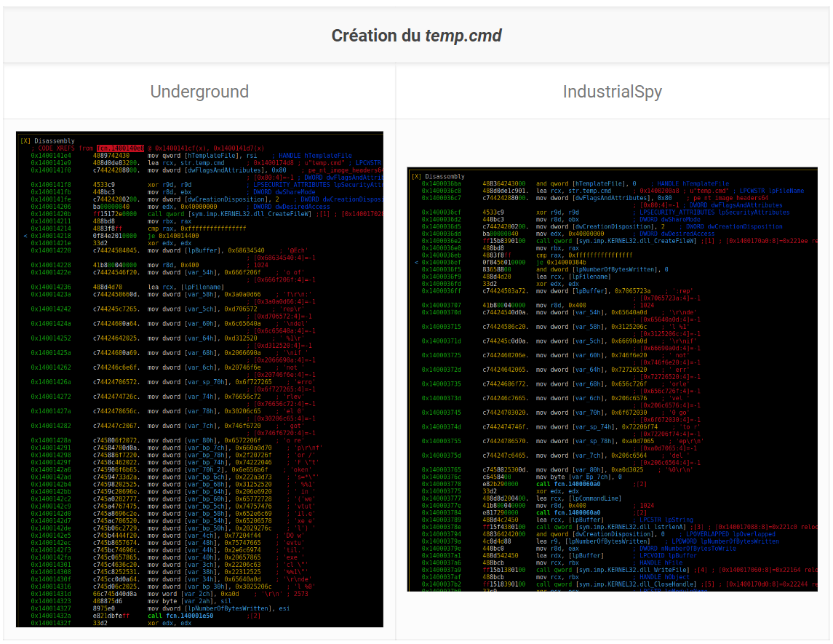
Task: Select the value 0x72726520 in IndustrialSpy
Action: click(x=629, y=370)
